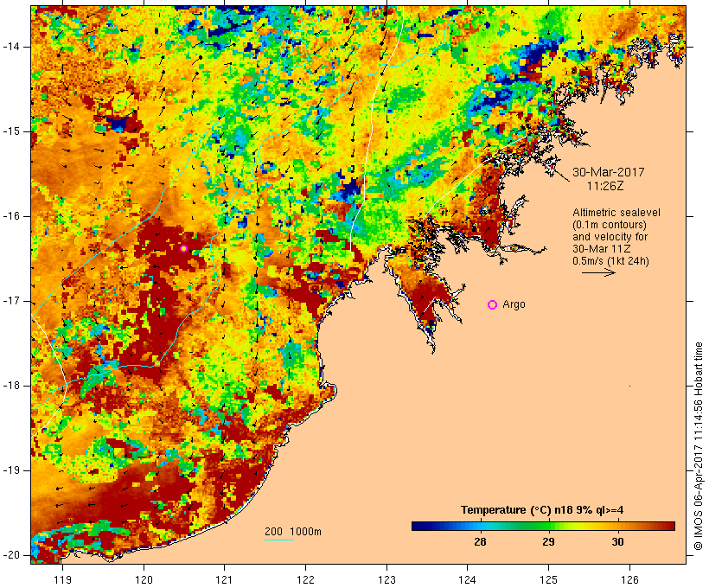Click the 'and velocity for' caption line
This screenshot has height=588, width=709.
(x=610, y=237)
